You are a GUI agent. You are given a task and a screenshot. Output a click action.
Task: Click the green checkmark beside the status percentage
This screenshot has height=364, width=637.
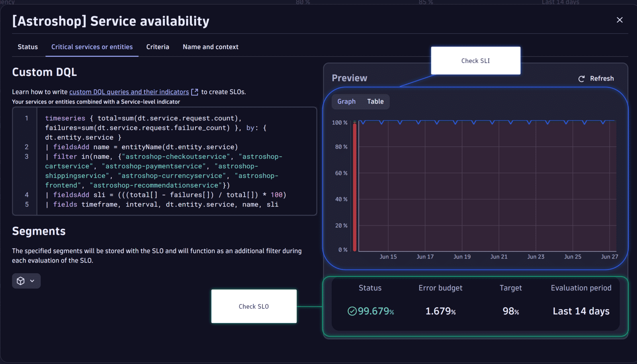pos(351,311)
